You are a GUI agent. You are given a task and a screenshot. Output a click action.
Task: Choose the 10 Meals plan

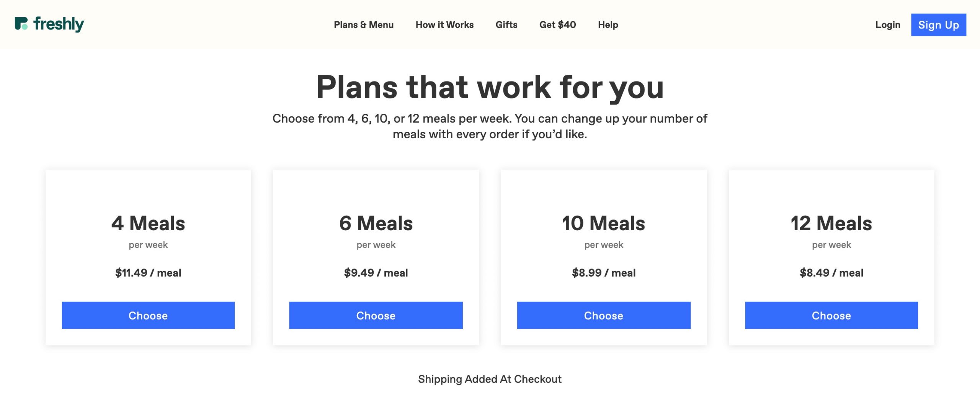tap(604, 315)
